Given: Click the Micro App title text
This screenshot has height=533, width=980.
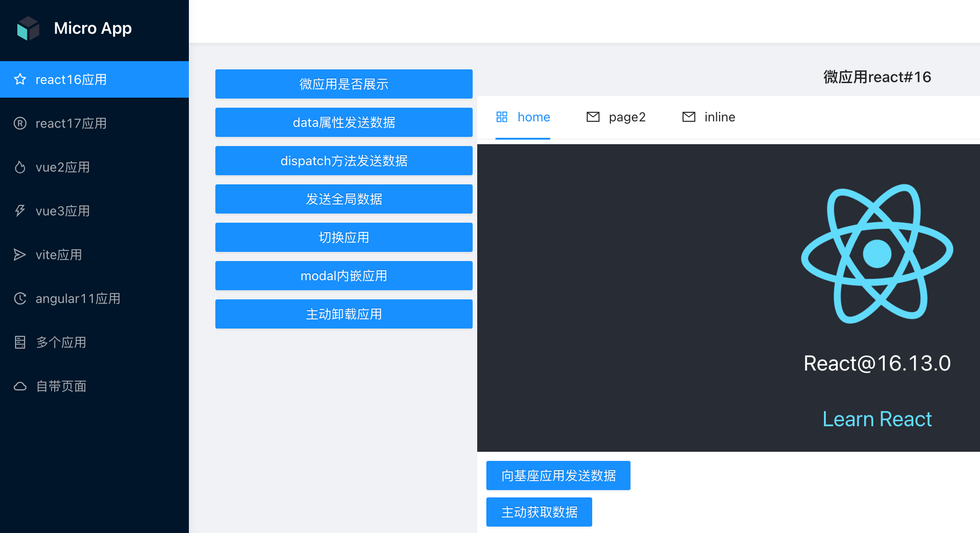Looking at the screenshot, I should tap(93, 28).
